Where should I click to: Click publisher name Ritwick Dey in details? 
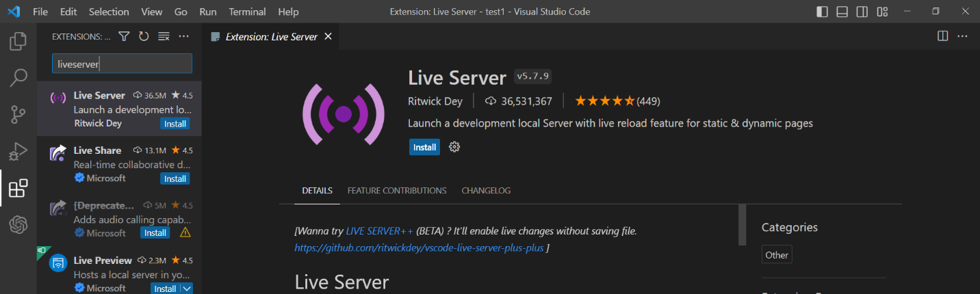tap(435, 101)
